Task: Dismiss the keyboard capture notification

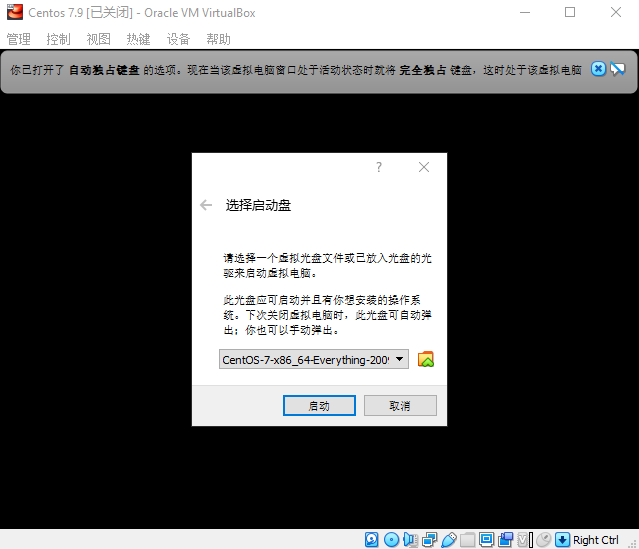Action: (x=598, y=69)
